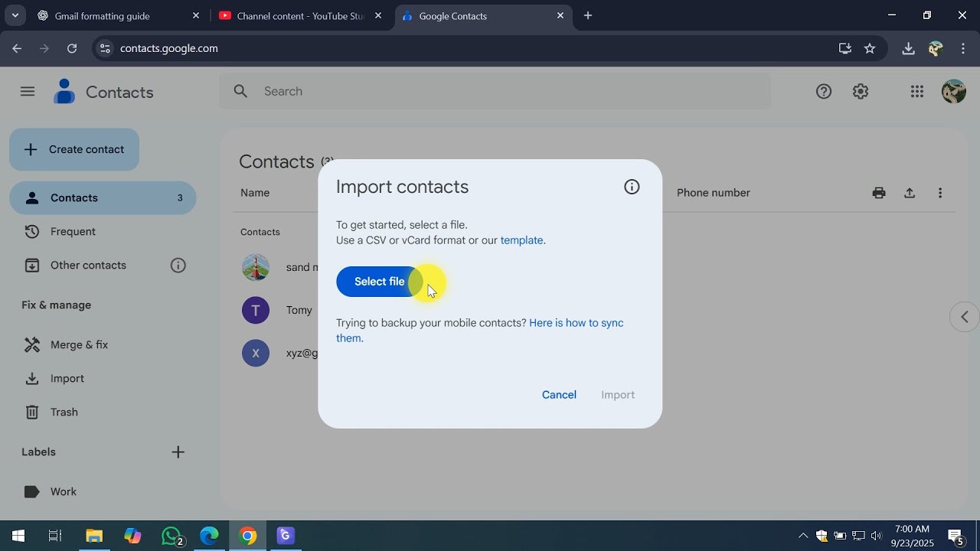This screenshot has width=980, height=551.
Task: Switch to Gmail formatting guide tab
Action: point(118,15)
